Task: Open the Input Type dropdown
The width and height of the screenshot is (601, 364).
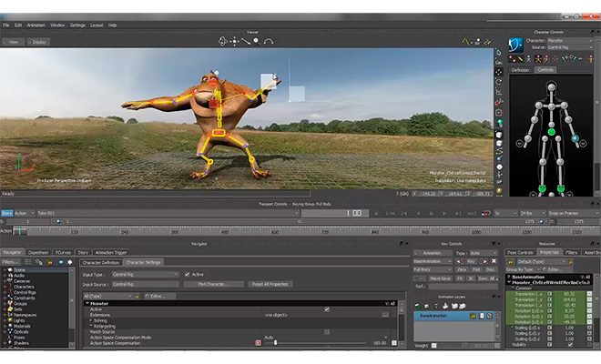Action: [x=144, y=273]
